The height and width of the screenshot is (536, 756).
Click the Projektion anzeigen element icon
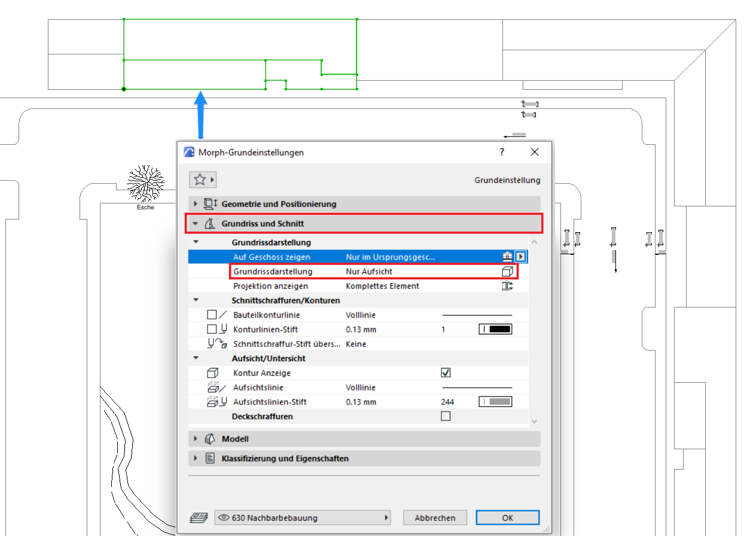[507, 286]
